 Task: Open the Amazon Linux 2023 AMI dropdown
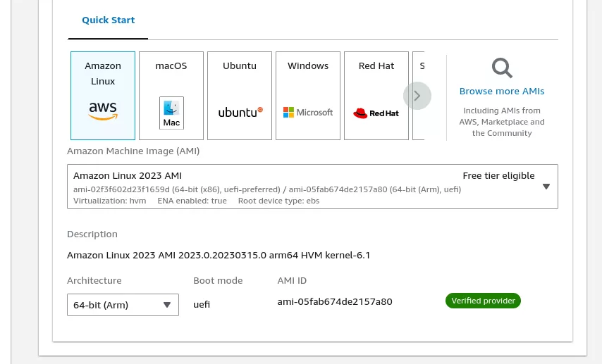pos(312,187)
